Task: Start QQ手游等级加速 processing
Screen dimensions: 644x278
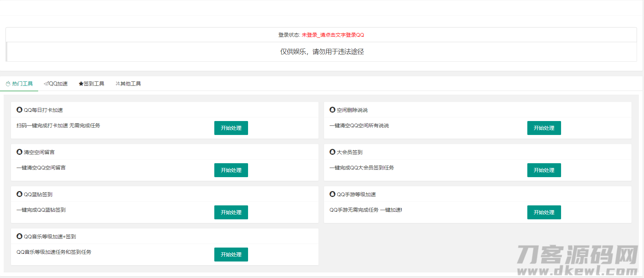Action: click(x=544, y=212)
